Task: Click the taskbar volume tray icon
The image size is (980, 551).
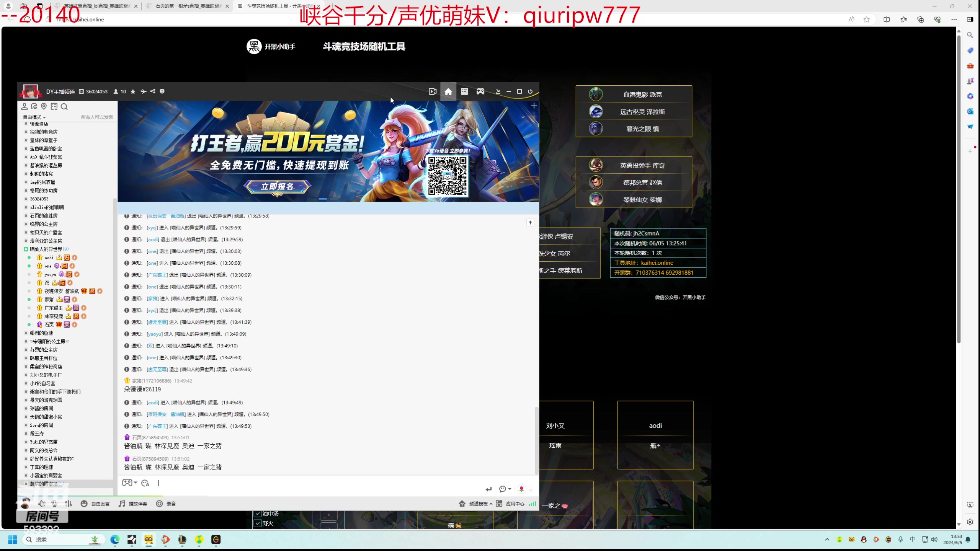Action: point(934,540)
